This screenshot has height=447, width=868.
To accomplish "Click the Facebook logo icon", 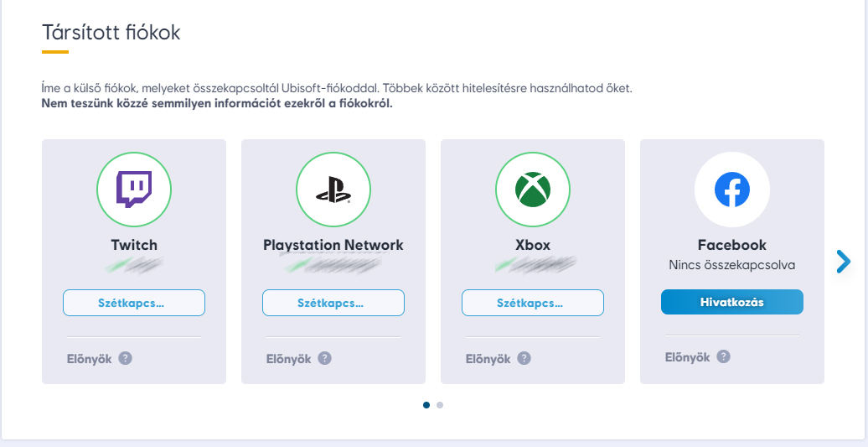I will (732, 190).
